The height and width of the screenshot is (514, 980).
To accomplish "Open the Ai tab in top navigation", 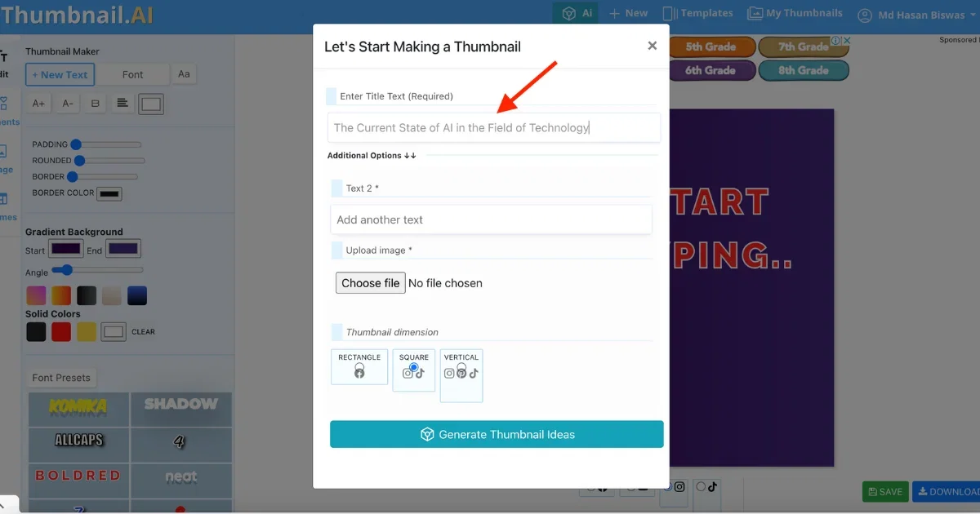I will pos(576,13).
